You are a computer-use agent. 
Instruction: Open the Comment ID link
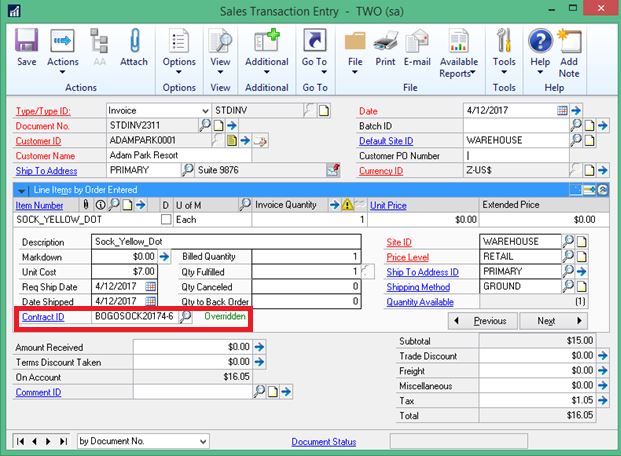click(x=38, y=392)
